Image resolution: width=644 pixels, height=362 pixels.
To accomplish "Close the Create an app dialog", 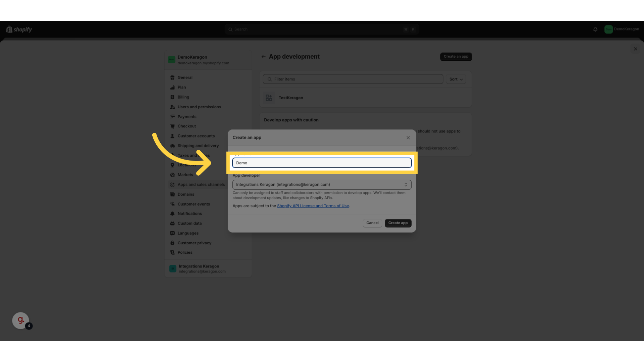I will [x=408, y=138].
